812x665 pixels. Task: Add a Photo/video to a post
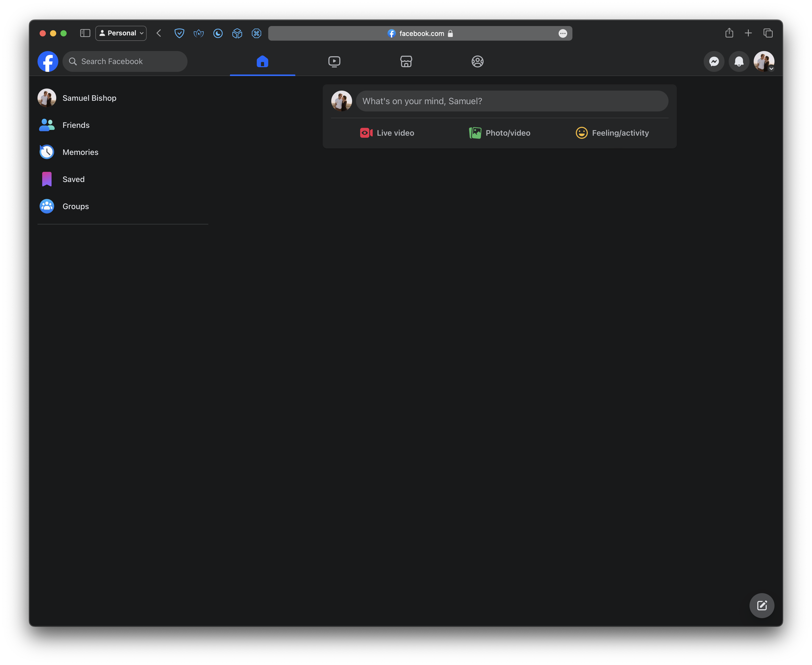coord(500,133)
